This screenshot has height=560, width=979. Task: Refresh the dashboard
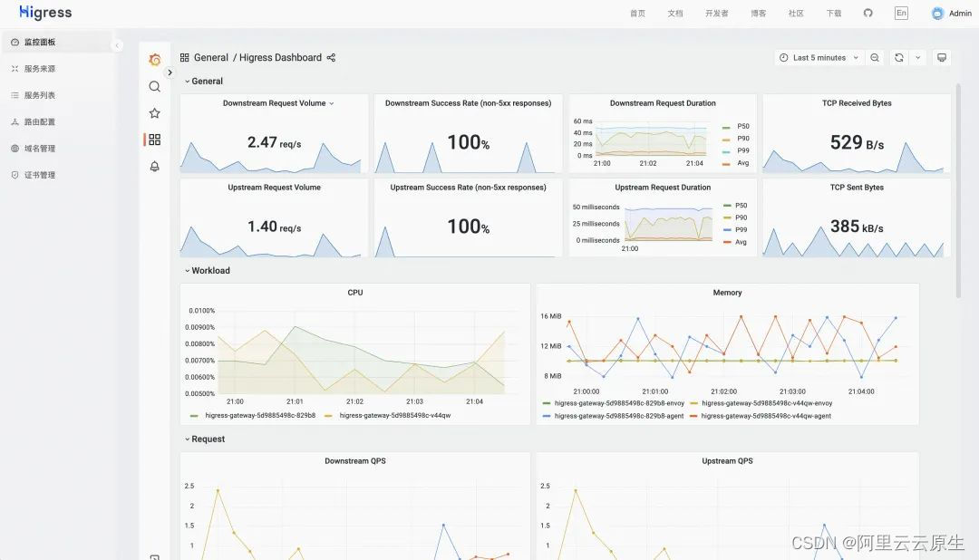899,57
